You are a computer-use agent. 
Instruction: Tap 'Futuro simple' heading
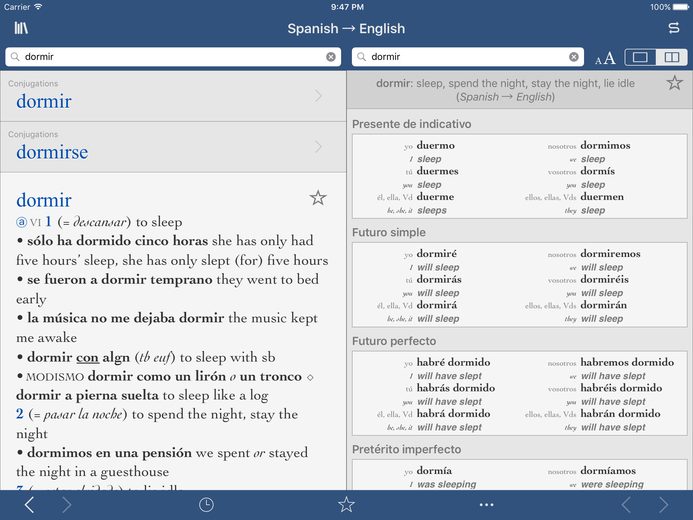[x=389, y=232]
